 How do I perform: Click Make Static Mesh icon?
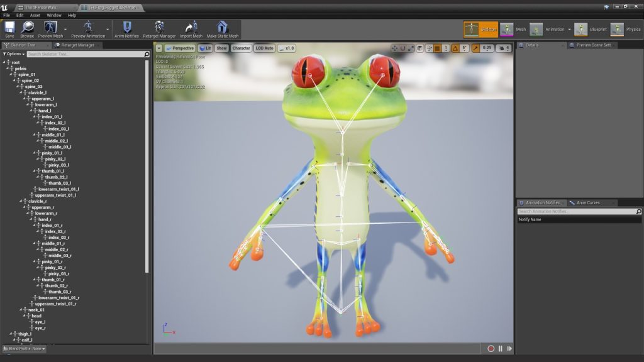click(222, 28)
